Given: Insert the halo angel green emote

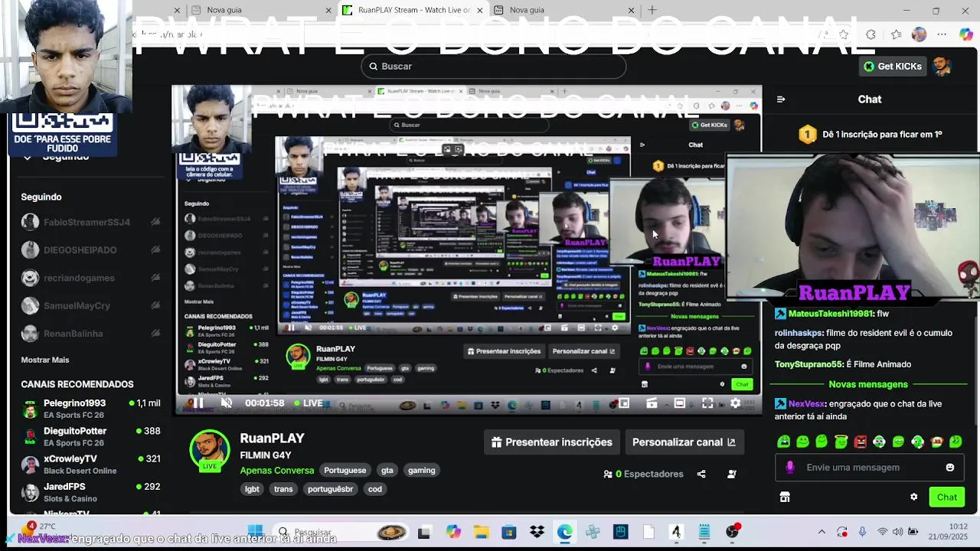Looking at the screenshot, I should [x=841, y=442].
